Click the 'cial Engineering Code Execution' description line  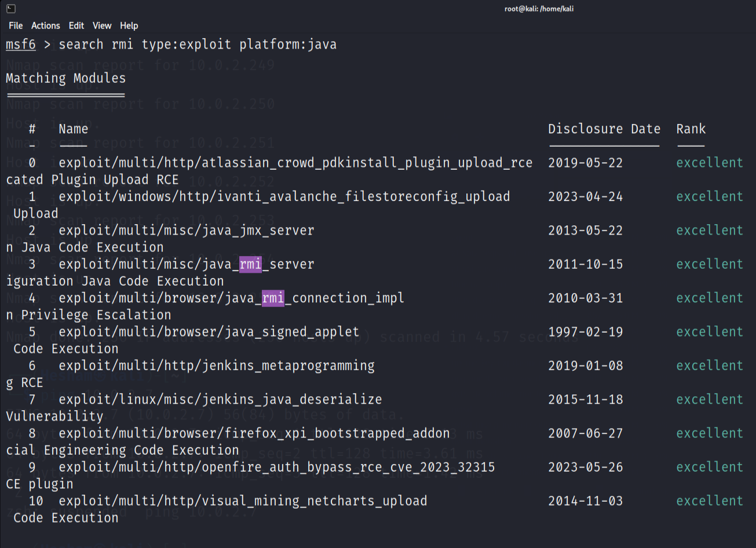pyautogui.click(x=122, y=450)
